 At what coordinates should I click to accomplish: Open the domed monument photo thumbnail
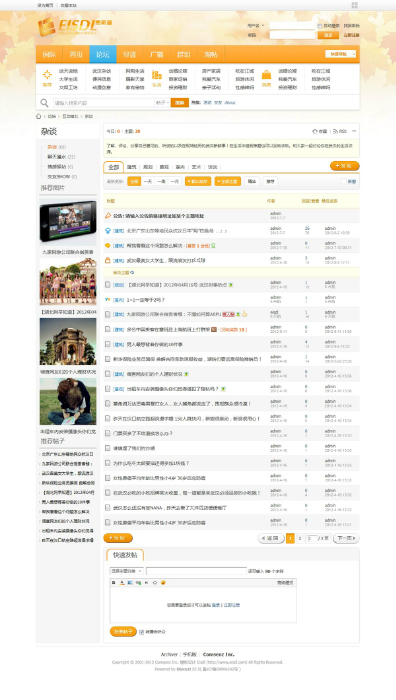click(x=68, y=342)
